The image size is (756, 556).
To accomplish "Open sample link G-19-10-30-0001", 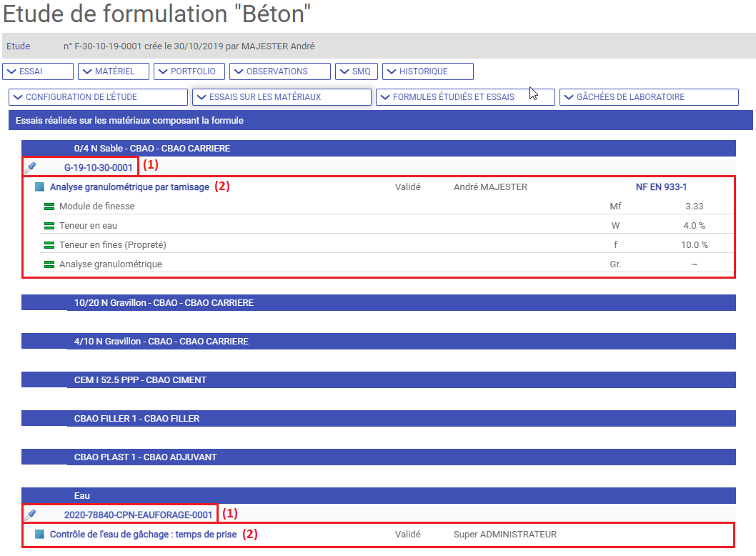I will (99, 167).
